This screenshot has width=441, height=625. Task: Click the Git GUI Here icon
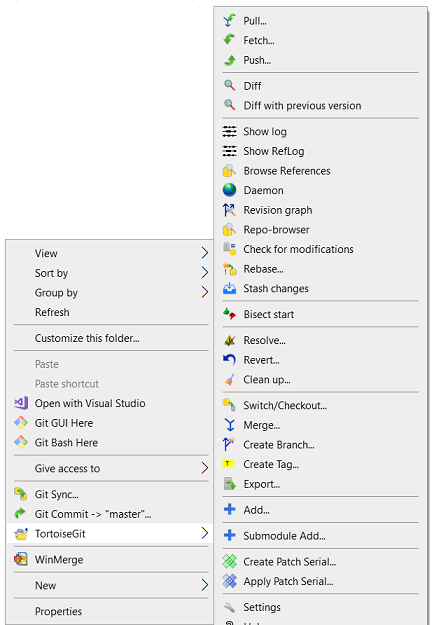tap(21, 423)
